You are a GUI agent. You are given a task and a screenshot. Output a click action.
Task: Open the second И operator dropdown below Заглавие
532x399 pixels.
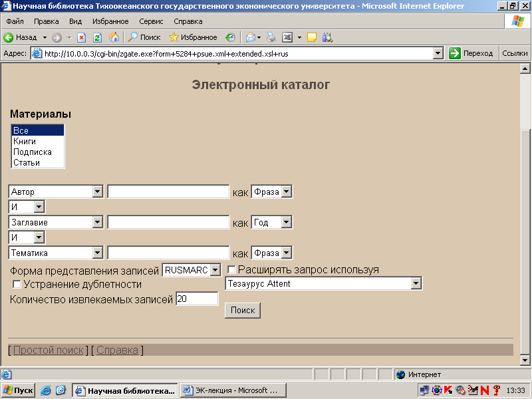click(39, 237)
